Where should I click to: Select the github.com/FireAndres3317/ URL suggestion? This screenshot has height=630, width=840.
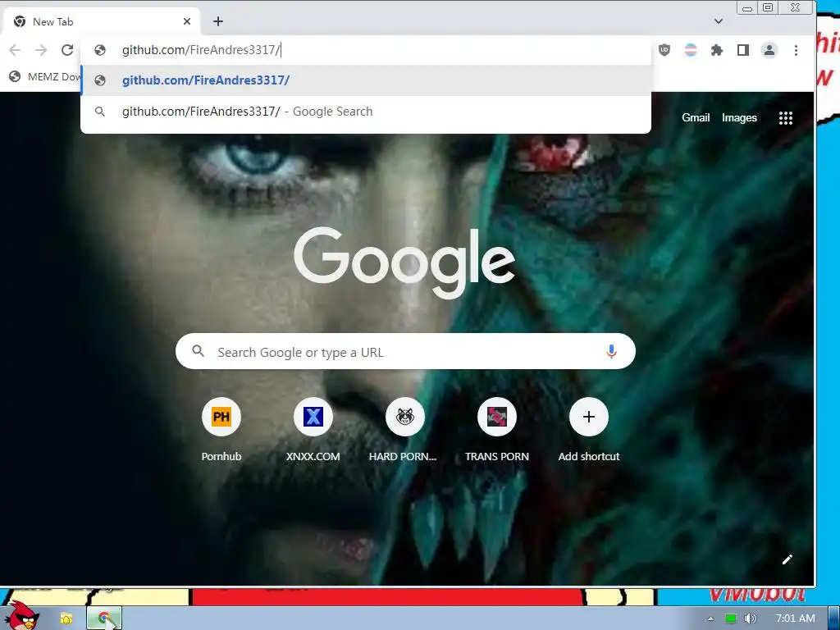[366, 80]
